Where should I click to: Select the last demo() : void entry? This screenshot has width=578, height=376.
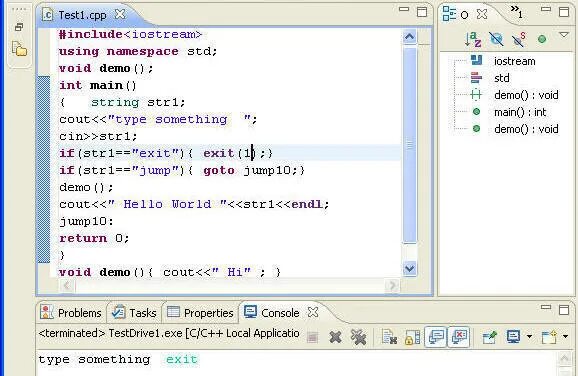pyautogui.click(x=526, y=129)
